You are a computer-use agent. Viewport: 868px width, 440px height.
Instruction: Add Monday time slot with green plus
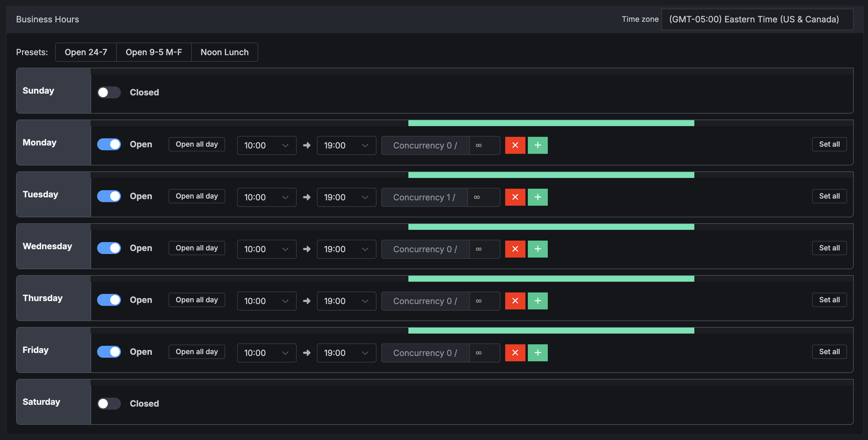(537, 145)
